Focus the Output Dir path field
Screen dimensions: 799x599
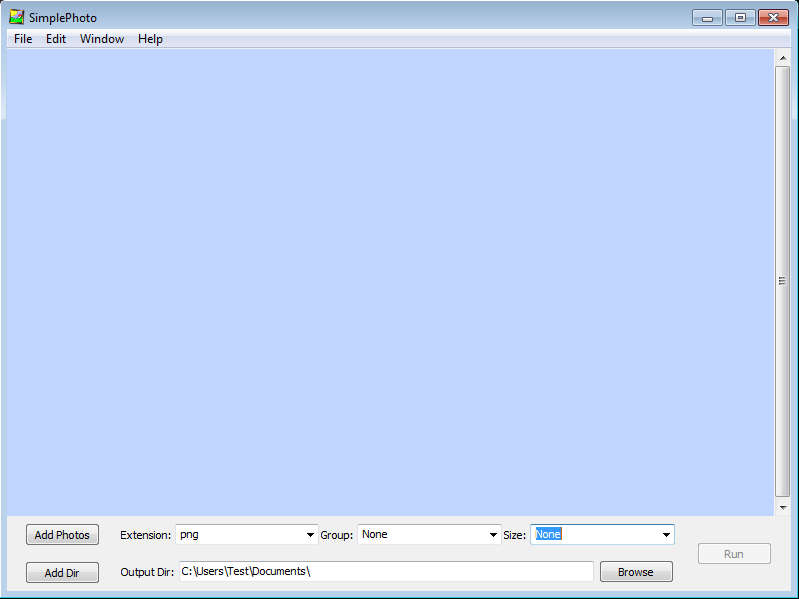(386, 571)
